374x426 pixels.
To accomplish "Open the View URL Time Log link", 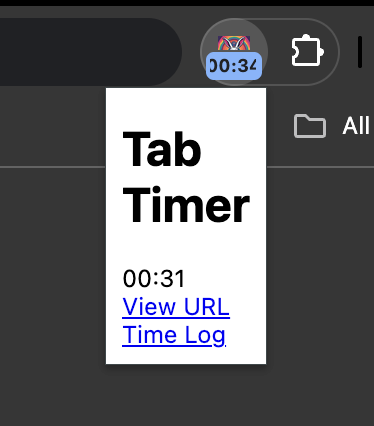I will coord(176,320).
